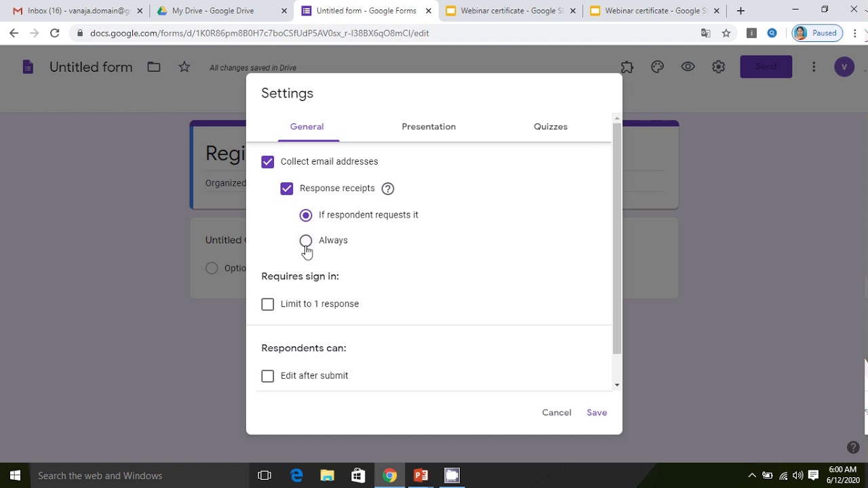Bookmark this page with the star icon
This screenshot has height=488, width=868.
pos(726,33)
